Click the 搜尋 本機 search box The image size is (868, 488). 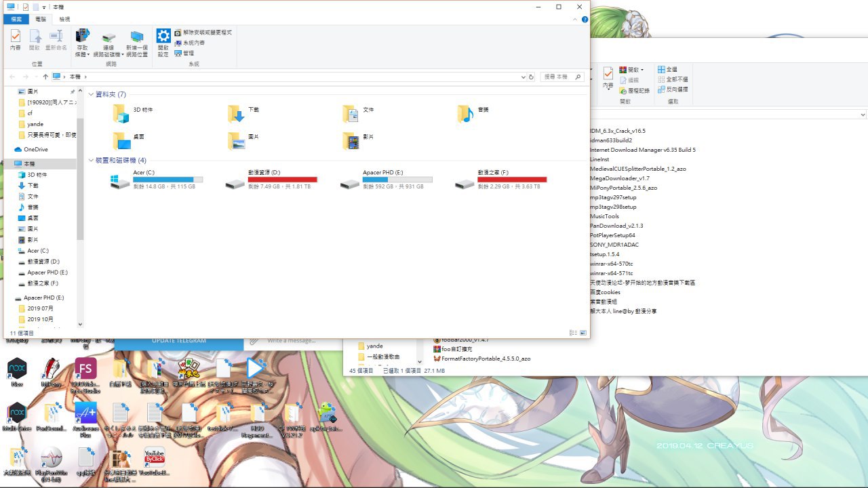[x=562, y=77]
